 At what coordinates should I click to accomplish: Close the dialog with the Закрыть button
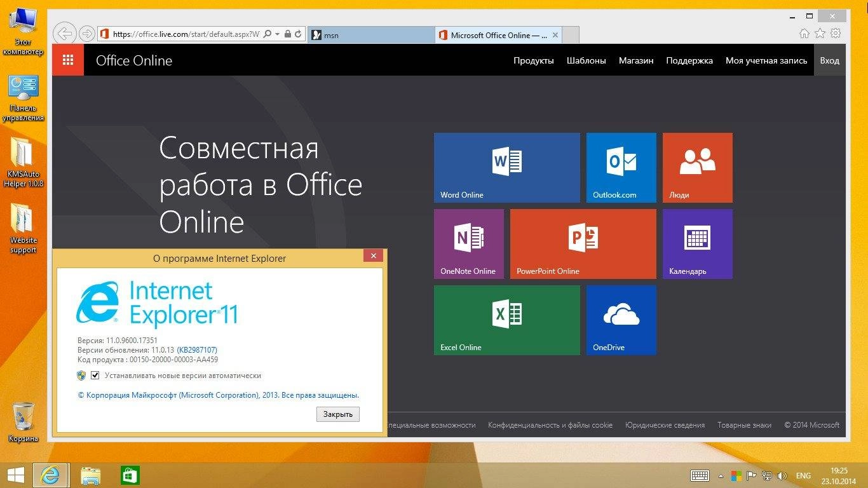[x=337, y=414]
